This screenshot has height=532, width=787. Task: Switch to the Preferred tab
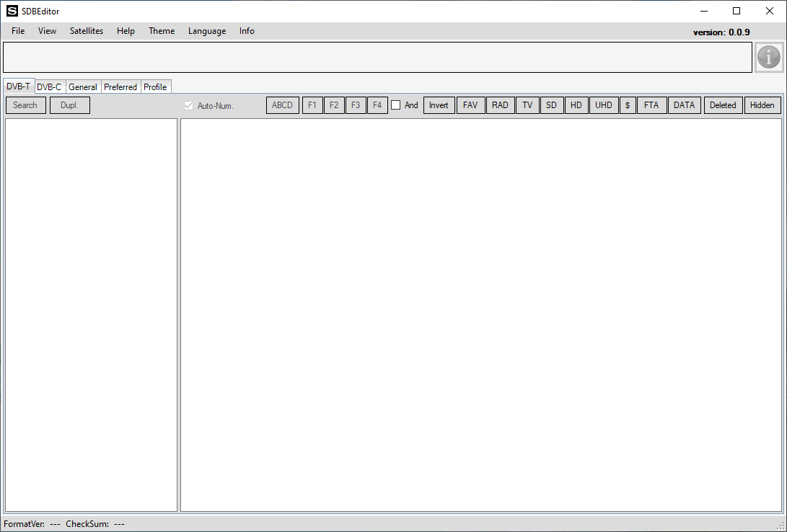point(120,87)
